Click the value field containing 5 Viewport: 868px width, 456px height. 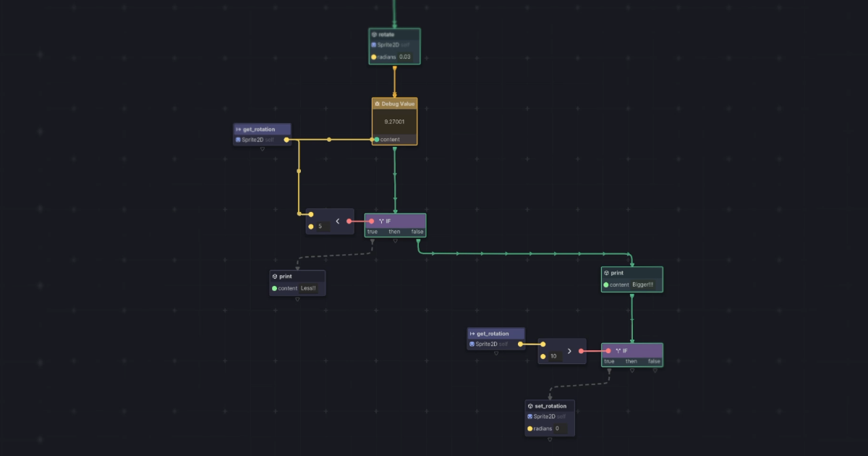pos(323,225)
